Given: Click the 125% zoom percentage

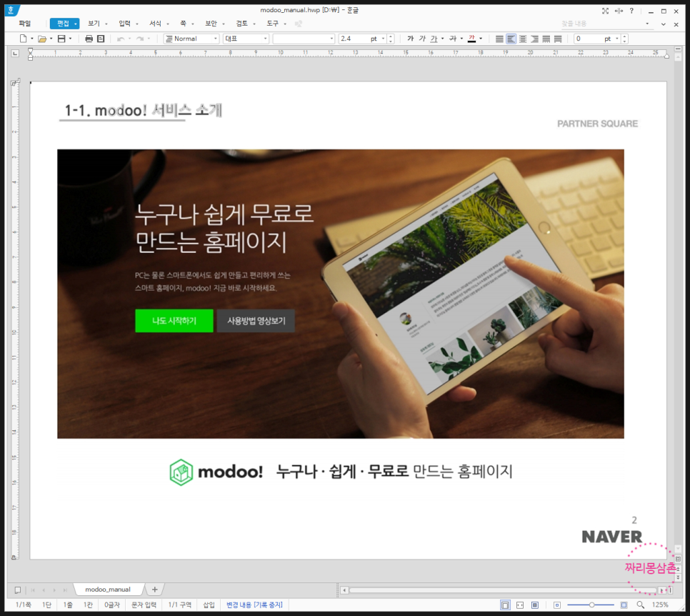Looking at the screenshot, I should tap(660, 605).
